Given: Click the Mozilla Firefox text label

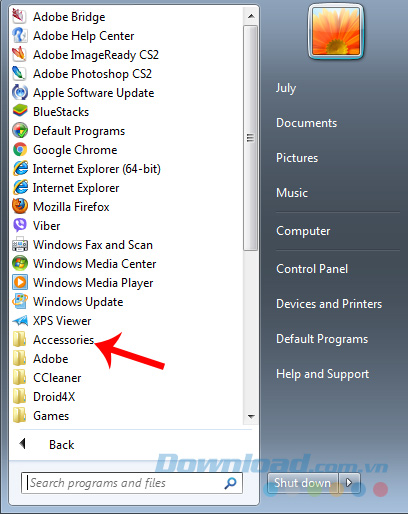Looking at the screenshot, I should tap(71, 207).
